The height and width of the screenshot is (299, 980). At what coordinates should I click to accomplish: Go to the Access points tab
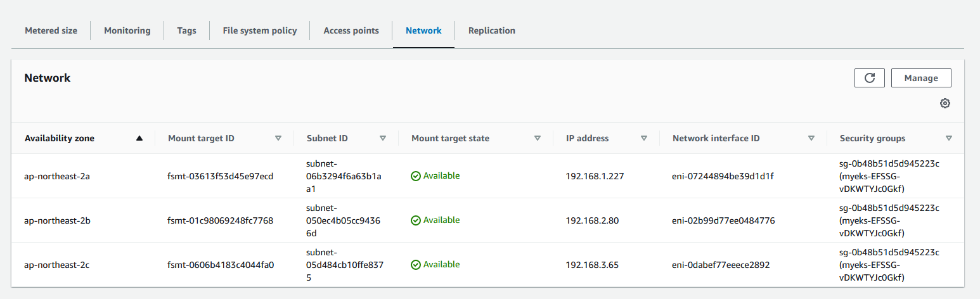click(x=351, y=30)
